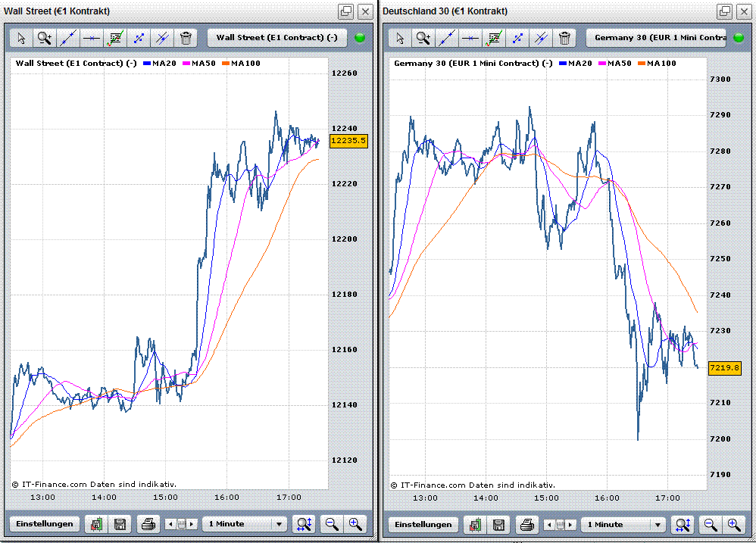Image resolution: width=756 pixels, height=543 pixels.
Task: Click the Wall Street (E1 Contract) (-) instrument button
Action: tap(276, 38)
